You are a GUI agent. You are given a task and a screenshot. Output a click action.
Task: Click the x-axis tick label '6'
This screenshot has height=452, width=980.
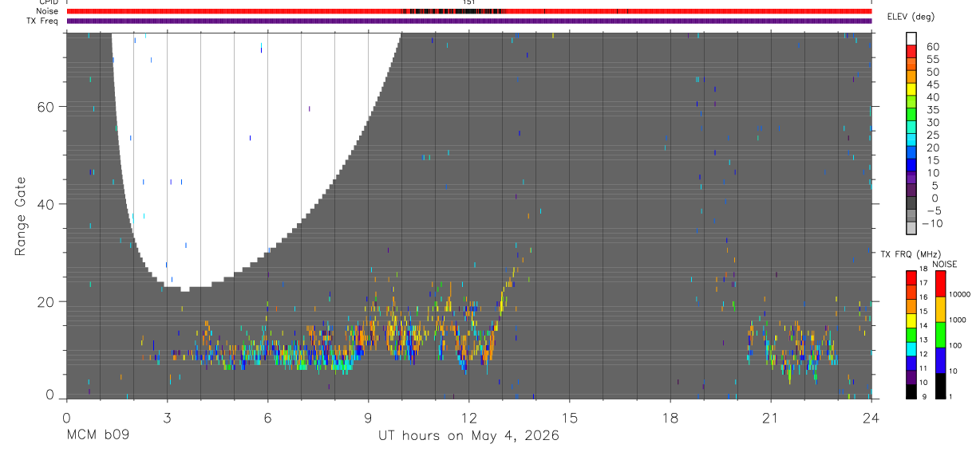click(267, 417)
